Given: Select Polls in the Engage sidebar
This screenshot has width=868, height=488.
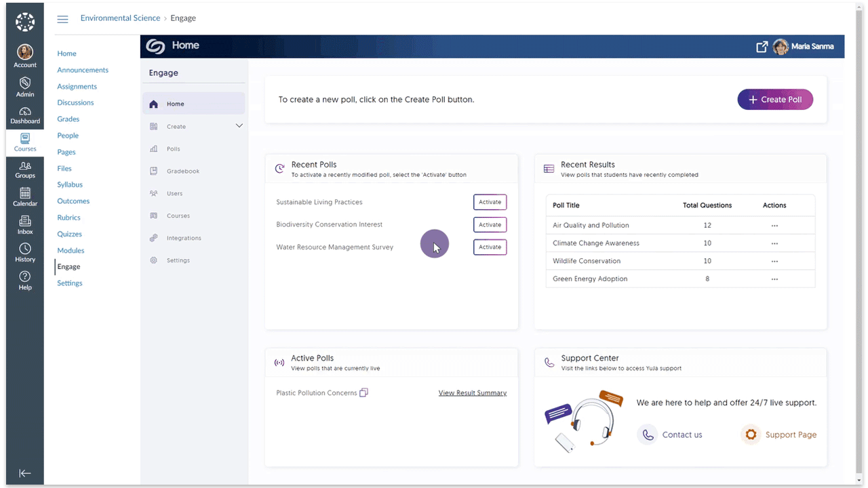Looking at the screenshot, I should [174, 149].
